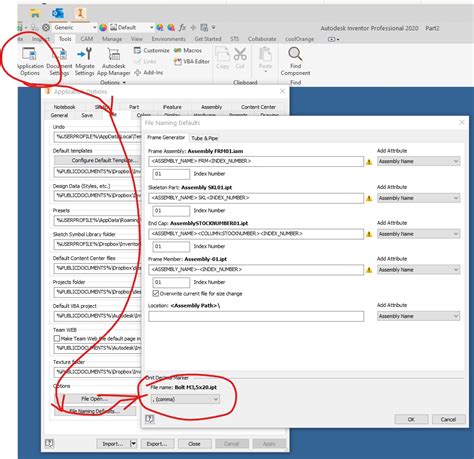Open the Macros command
Viewport: 474px width, 459px height.
click(188, 50)
